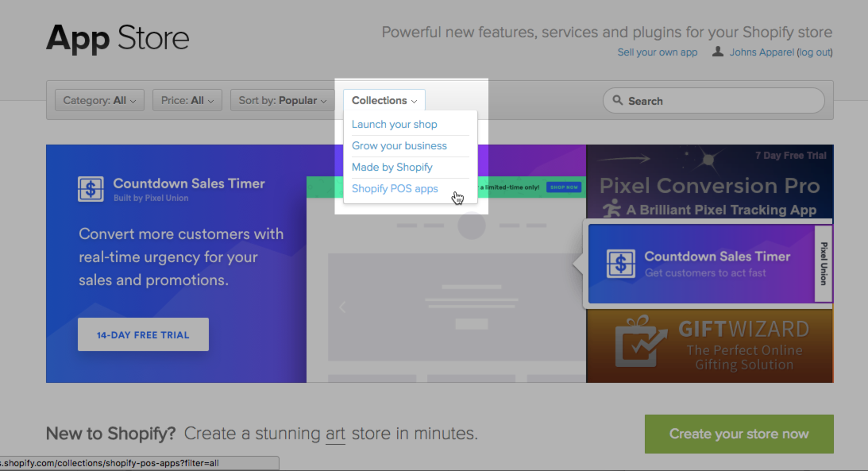Click the underlined word art in the tagline
868x471 pixels.
click(x=335, y=434)
